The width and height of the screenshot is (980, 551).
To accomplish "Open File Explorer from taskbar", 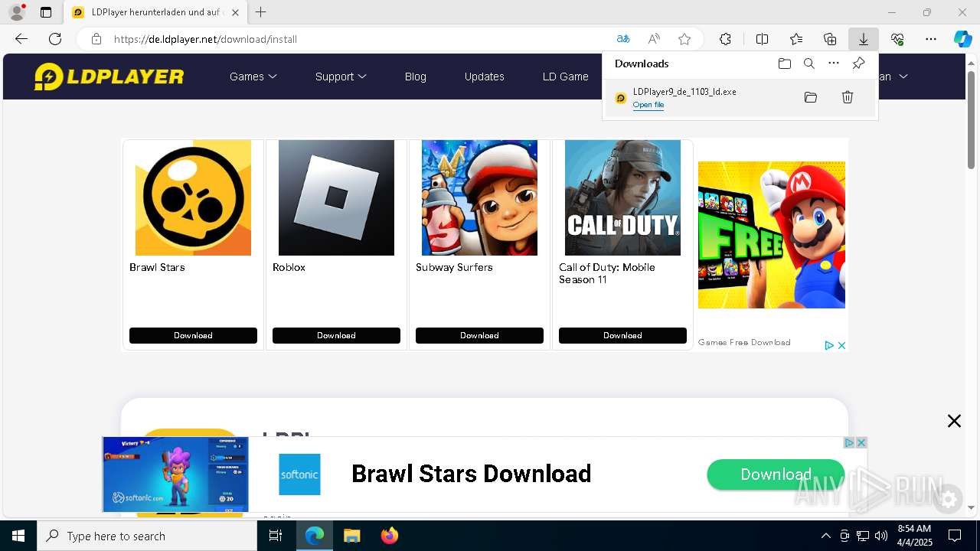I will pyautogui.click(x=351, y=536).
